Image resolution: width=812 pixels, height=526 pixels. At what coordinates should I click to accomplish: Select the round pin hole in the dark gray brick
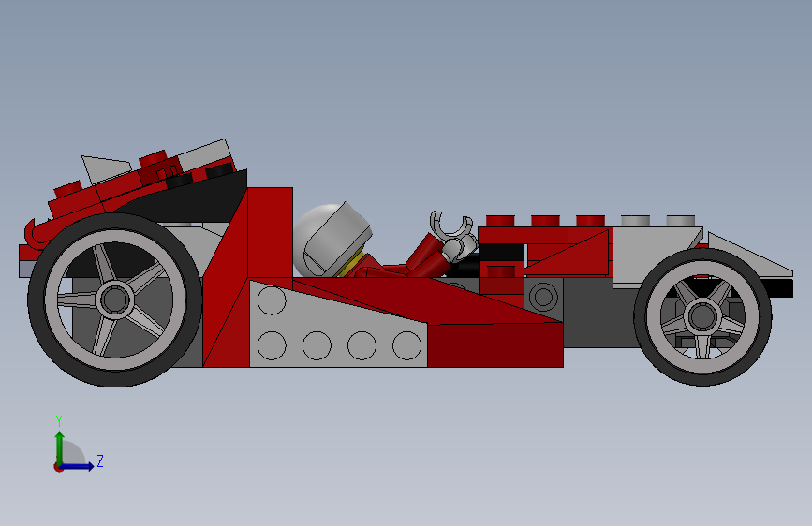coord(543,297)
